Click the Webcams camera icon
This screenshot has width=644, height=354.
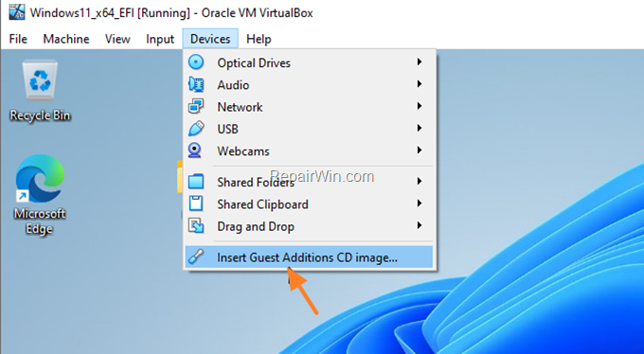click(x=195, y=150)
